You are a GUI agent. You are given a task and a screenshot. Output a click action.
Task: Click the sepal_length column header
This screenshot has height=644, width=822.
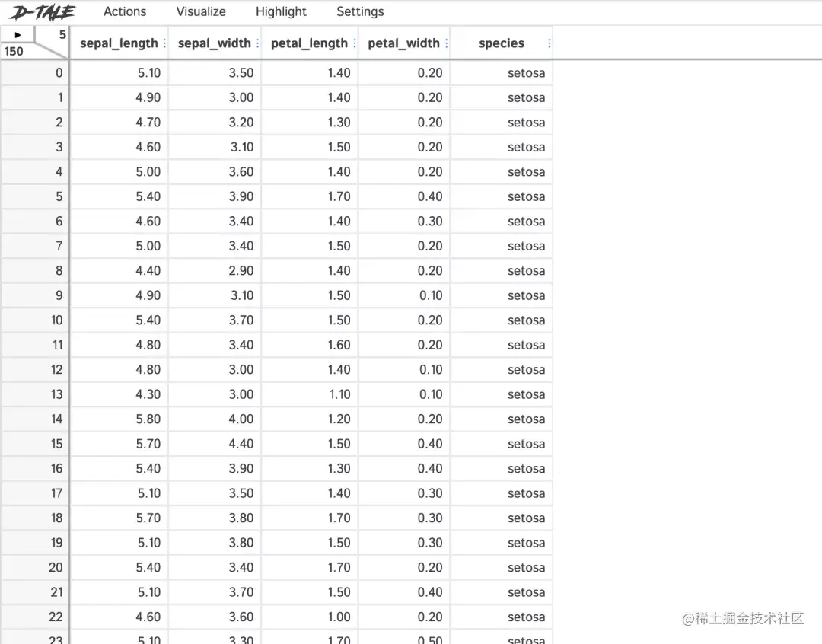(119, 43)
